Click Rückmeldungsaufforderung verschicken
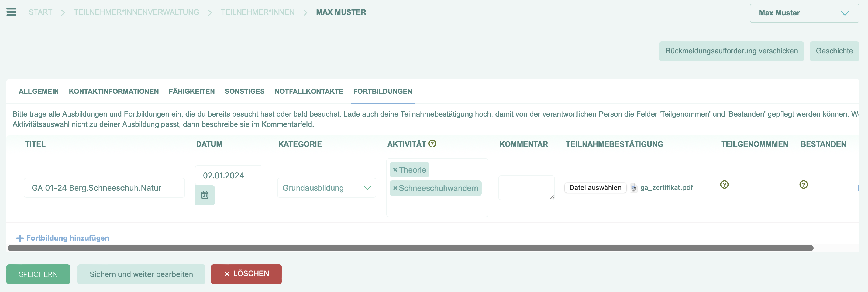Viewport: 868px width, 292px height. 731,51
